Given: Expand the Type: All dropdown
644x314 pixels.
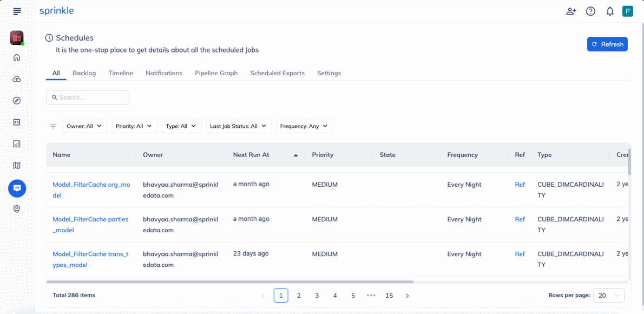Looking at the screenshot, I should [x=181, y=126].
